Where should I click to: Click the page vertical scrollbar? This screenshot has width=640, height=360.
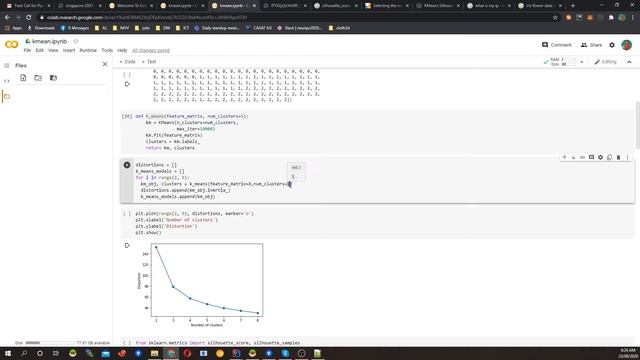[638, 125]
